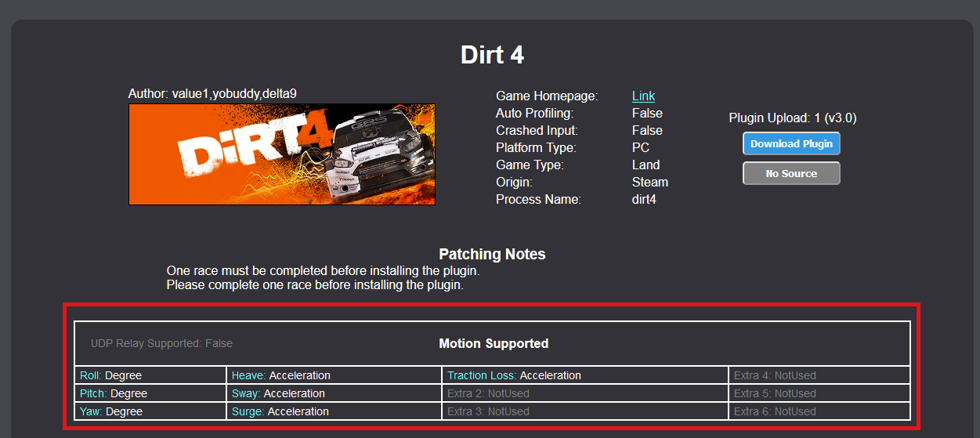Screen dimensions: 980x438
Task: Click the Yaw: Degree cell
Action: click(x=150, y=411)
